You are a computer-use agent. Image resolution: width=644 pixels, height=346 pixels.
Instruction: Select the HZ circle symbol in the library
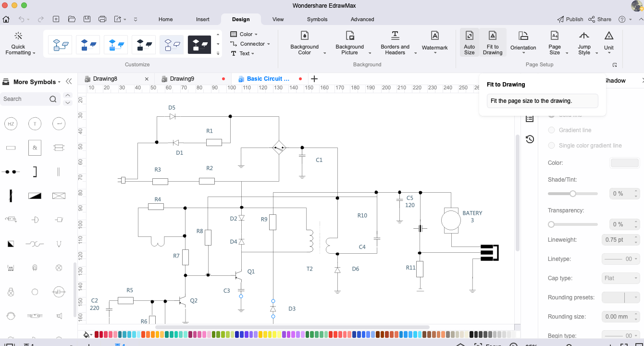[11, 124]
